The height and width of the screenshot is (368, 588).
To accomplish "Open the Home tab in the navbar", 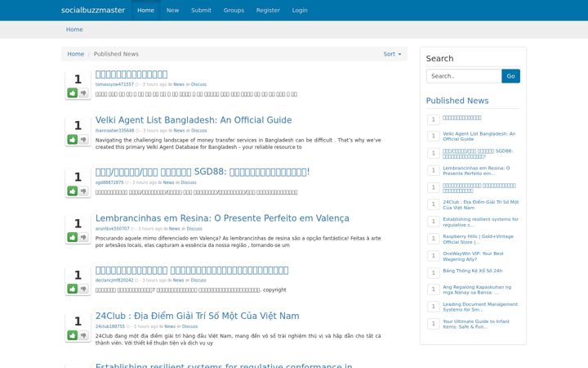I will [145, 10].
